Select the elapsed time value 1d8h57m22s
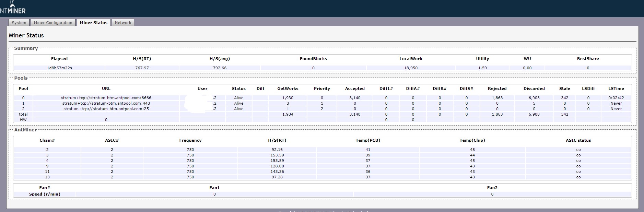644x212 pixels. 59,68
